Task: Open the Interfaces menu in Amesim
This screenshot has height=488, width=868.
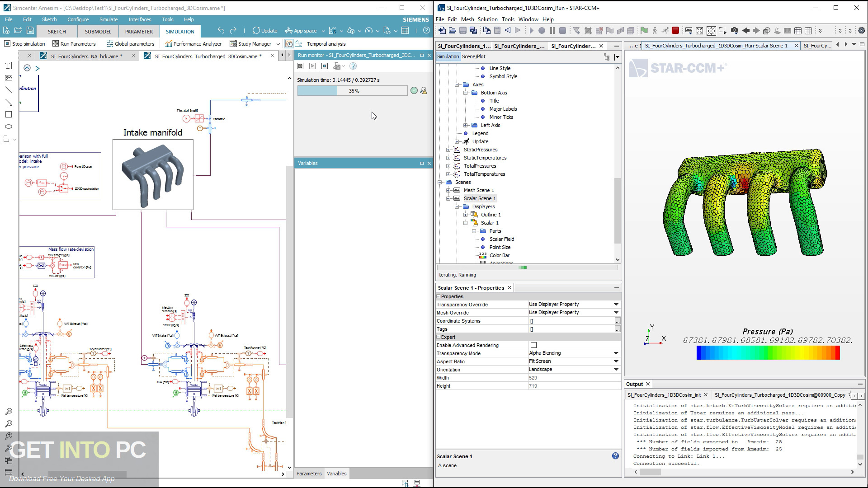Action: point(140,19)
